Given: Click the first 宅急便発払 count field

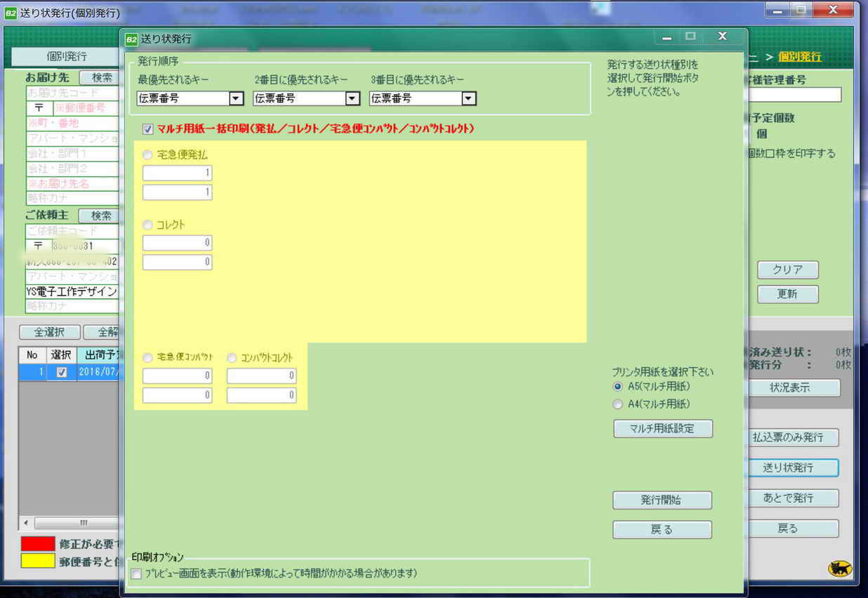Looking at the screenshot, I should click(x=178, y=173).
